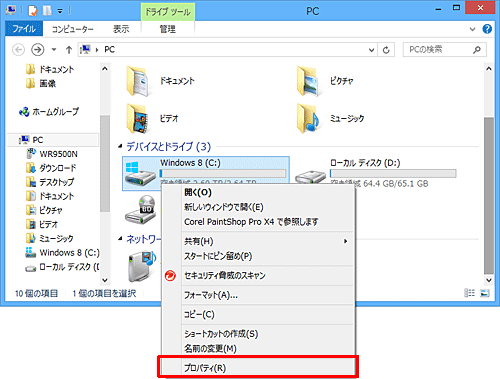The image size is (500, 379).
Task: Go up one folder level
Action: (x=69, y=50)
